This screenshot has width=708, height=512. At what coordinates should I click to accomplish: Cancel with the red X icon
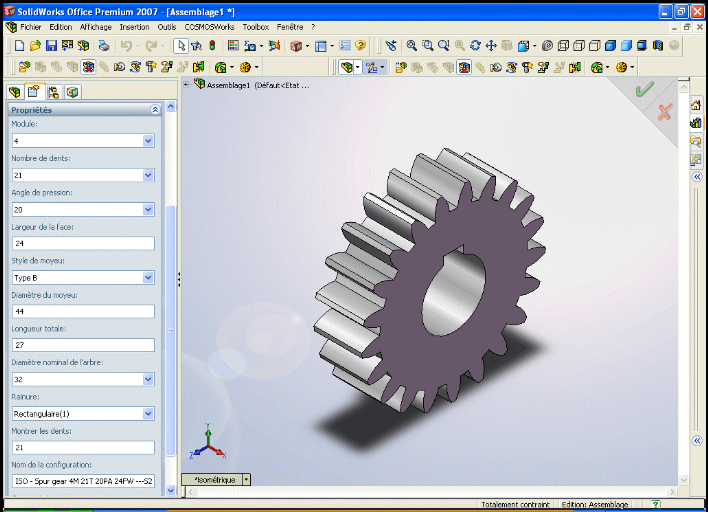[665, 111]
